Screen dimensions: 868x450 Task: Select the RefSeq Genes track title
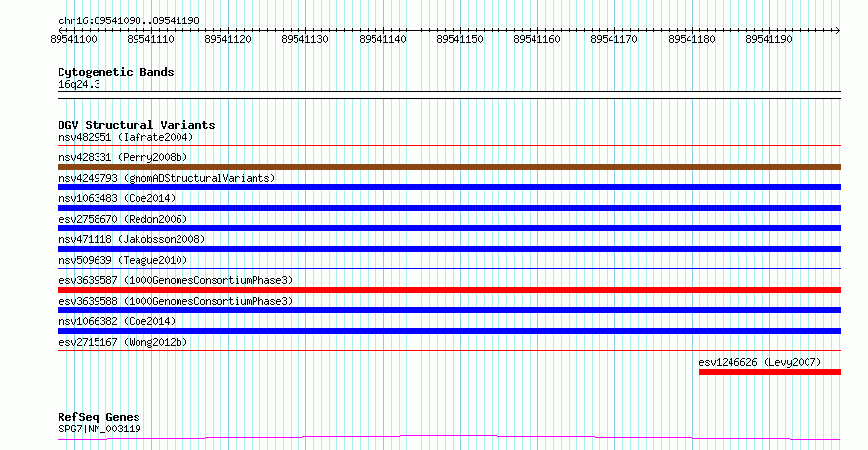[99, 417]
